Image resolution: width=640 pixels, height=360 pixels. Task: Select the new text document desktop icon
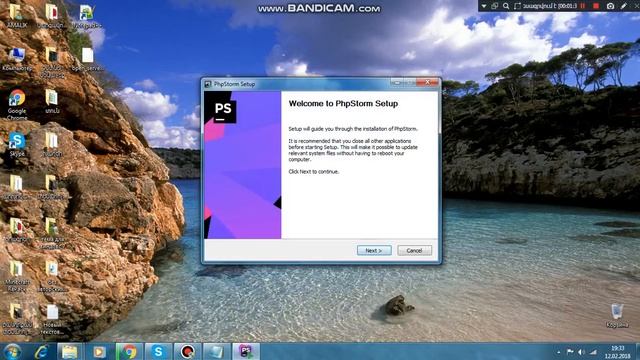pyautogui.click(x=52, y=320)
